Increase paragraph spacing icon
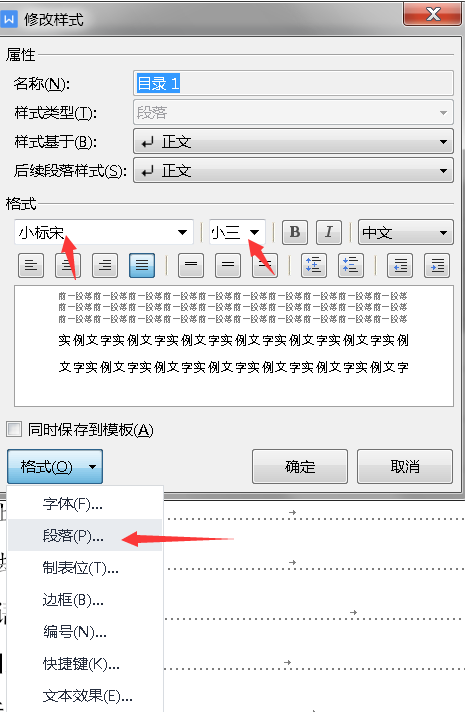Viewport: 465px width, 712px height. pyautogui.click(x=314, y=265)
